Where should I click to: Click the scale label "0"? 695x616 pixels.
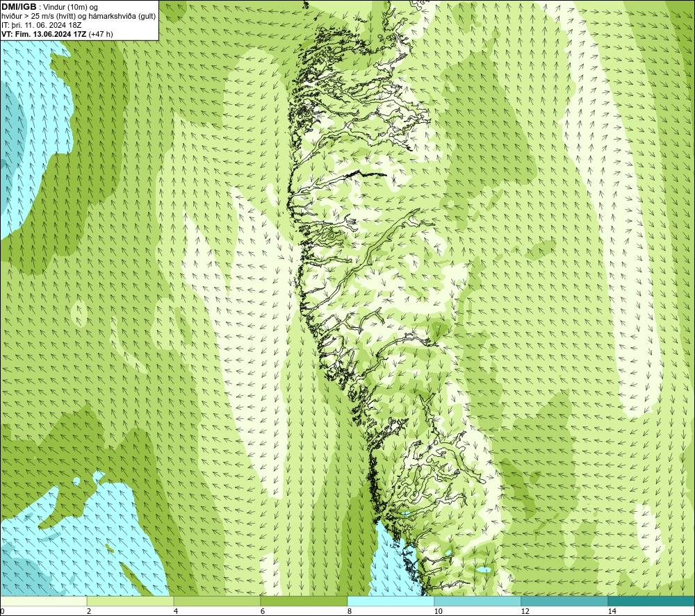[x=2, y=611]
